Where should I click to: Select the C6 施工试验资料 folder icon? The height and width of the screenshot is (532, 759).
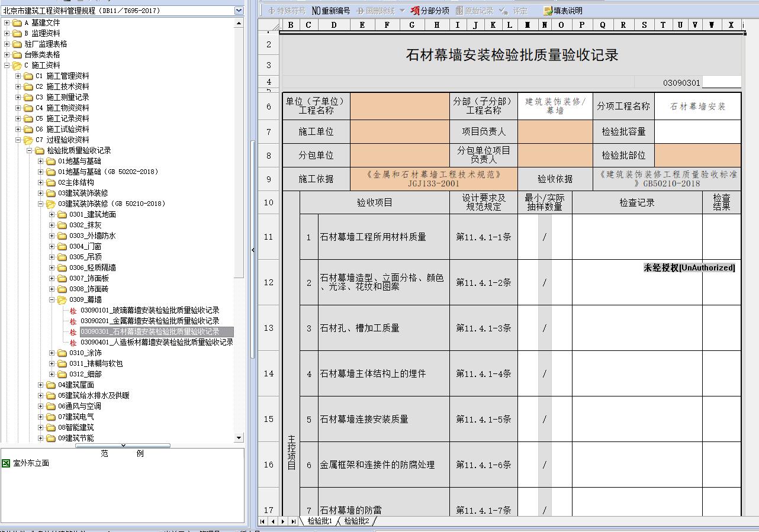28,129
